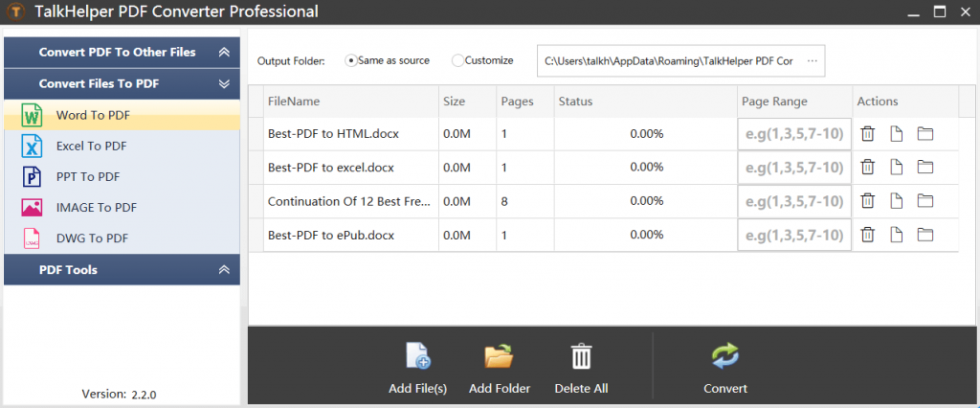Trash the Continuation Of 12 Best file row

(x=867, y=201)
